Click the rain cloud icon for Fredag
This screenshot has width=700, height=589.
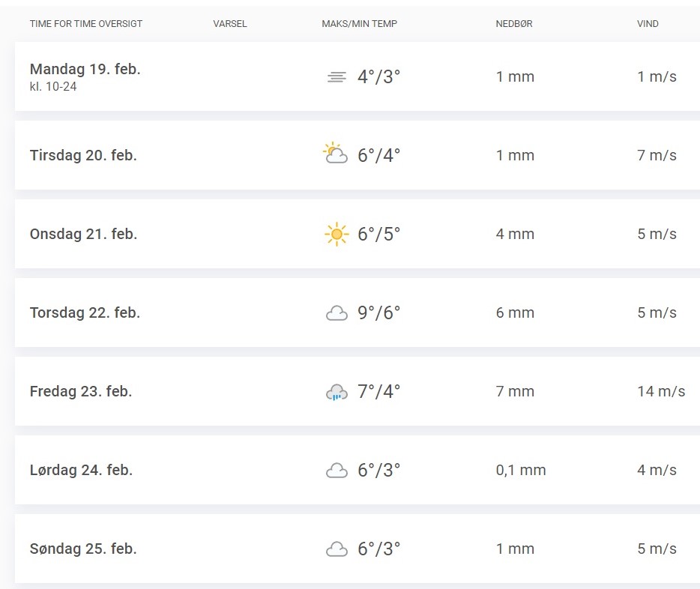click(x=337, y=392)
